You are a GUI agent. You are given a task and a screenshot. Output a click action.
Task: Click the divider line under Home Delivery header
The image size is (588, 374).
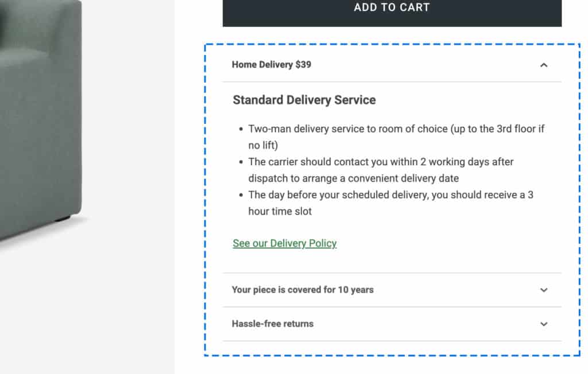(392, 81)
